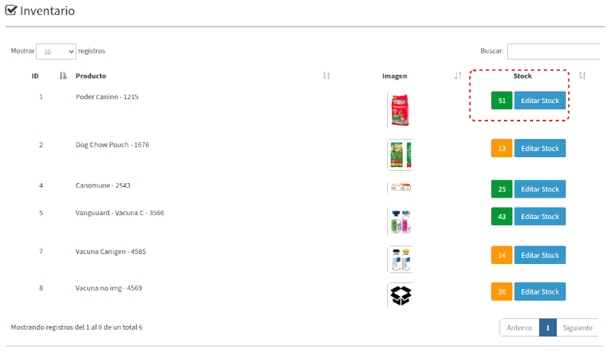Viewport: 611px width, 364px height.
Task: Open the Vacuna Canigen product image
Action: point(400,259)
